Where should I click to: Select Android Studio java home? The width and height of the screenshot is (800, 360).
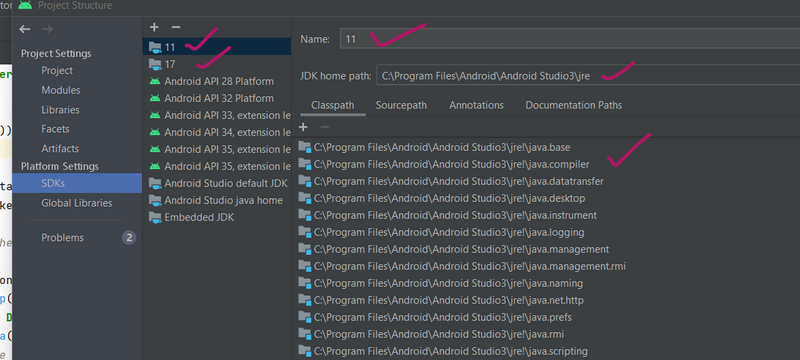(x=217, y=200)
